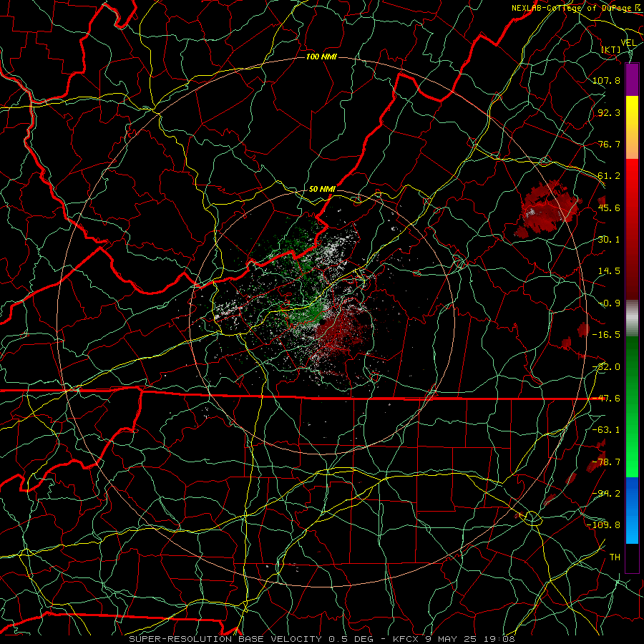The height and width of the screenshot is (644, 644).
Task: Click the -0.9 velocity scale value
Action: click(610, 303)
